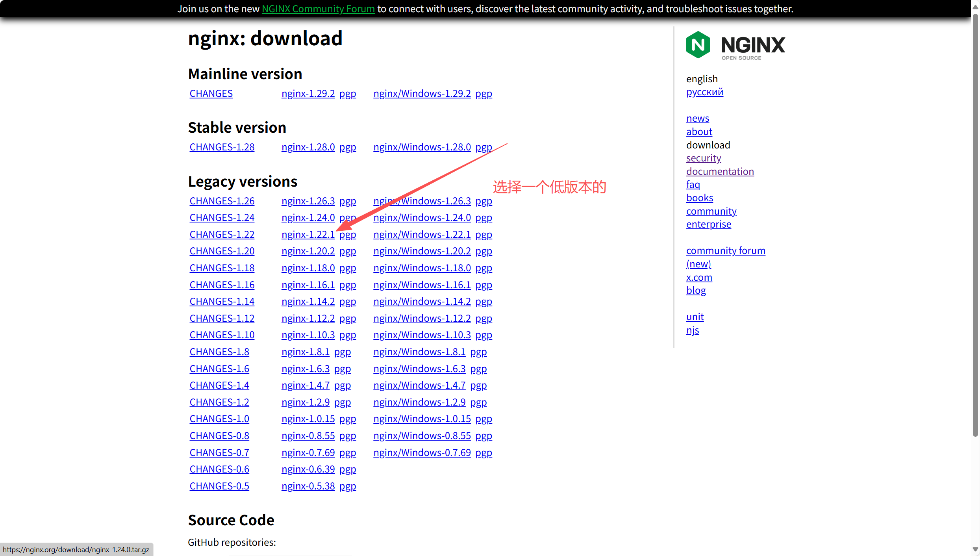Go to the security page
The height and width of the screenshot is (556, 980).
pyautogui.click(x=703, y=158)
